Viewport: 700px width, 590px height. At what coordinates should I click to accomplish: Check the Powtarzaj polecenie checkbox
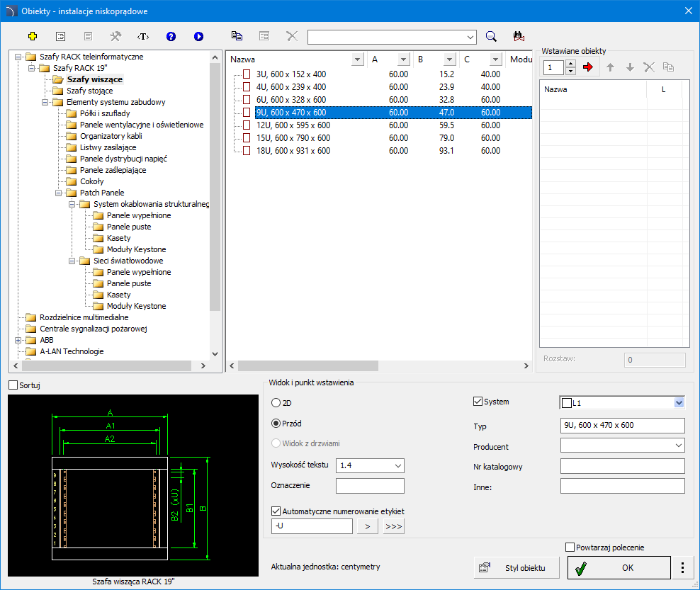[570, 547]
